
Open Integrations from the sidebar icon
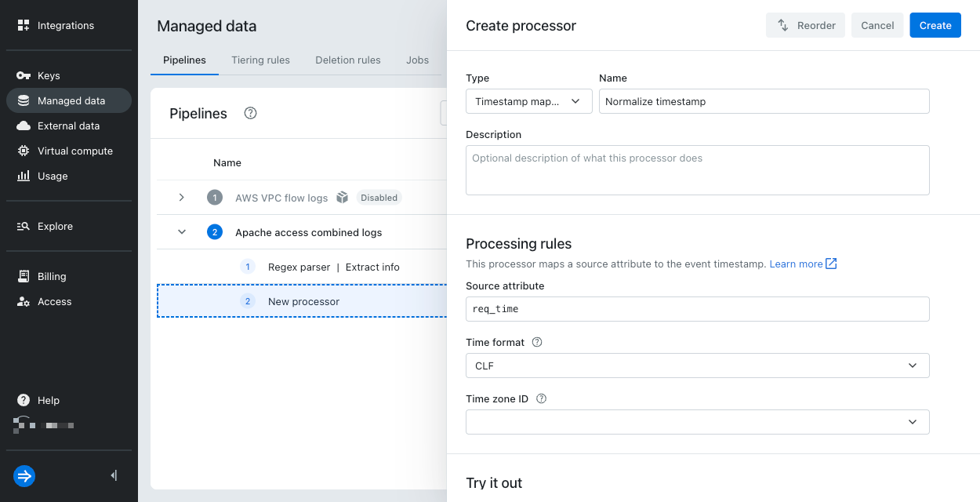24,25
